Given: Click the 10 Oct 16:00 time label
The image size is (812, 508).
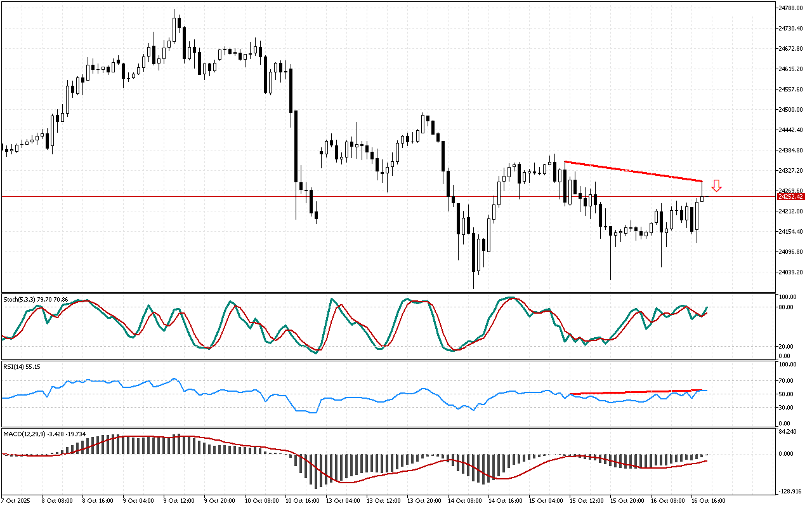Looking at the screenshot, I should 302,500.
